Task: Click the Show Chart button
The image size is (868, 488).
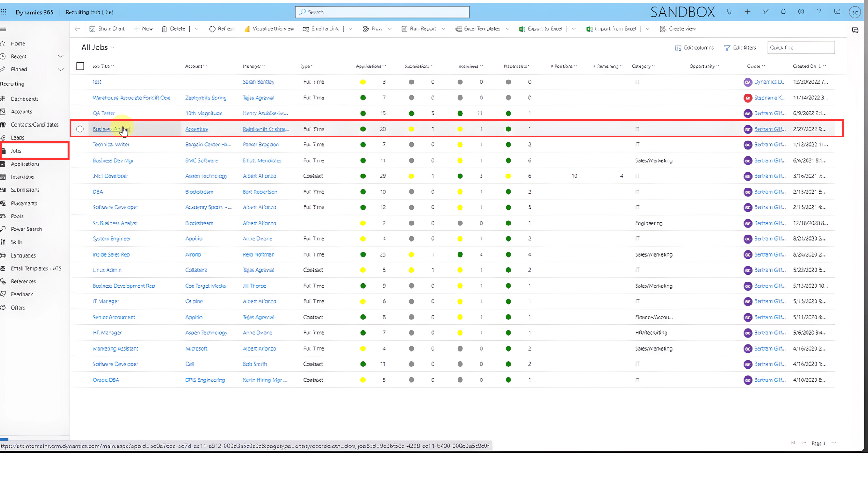Action: pos(107,29)
